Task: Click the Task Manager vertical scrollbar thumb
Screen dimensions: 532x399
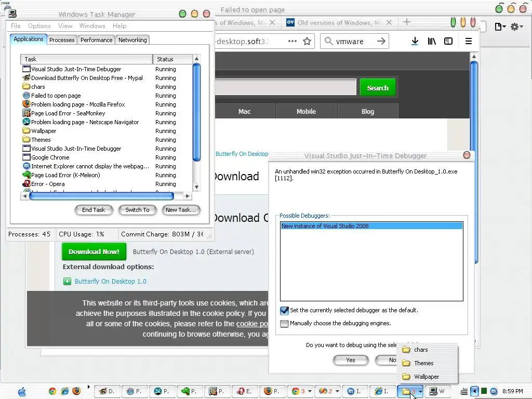Action: (196, 112)
